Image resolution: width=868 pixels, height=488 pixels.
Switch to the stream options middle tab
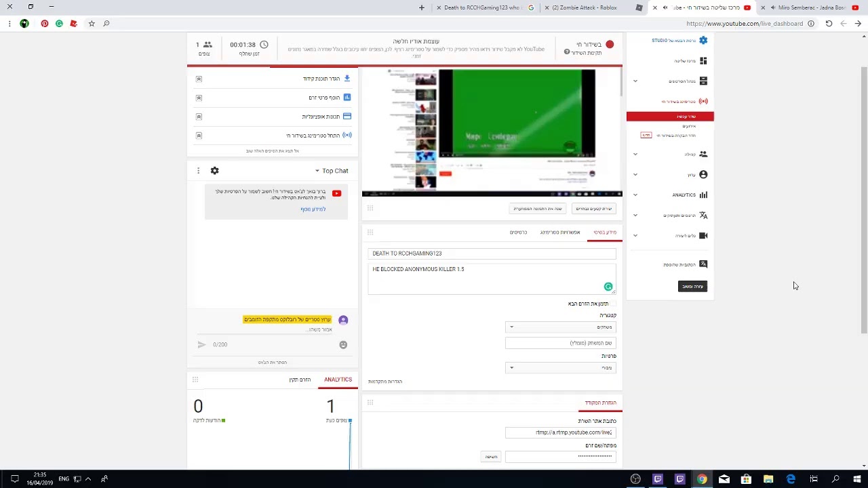coord(560,232)
